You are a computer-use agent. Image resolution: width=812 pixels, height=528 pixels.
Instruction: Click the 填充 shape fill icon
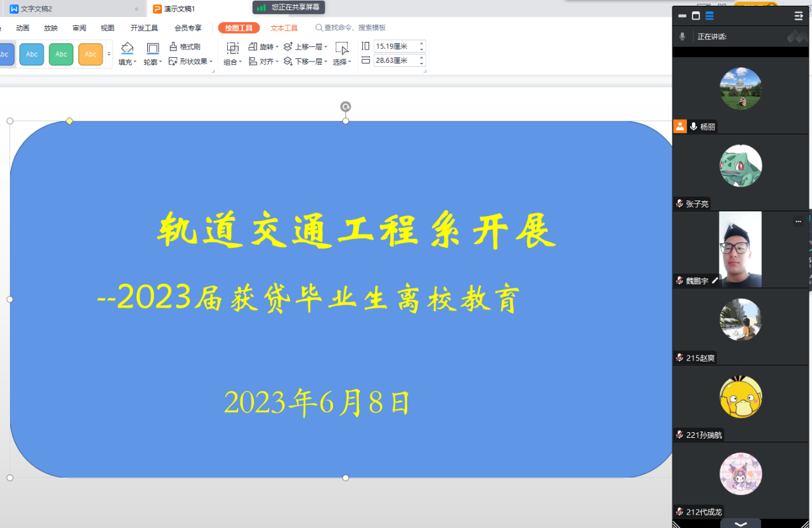pos(128,48)
